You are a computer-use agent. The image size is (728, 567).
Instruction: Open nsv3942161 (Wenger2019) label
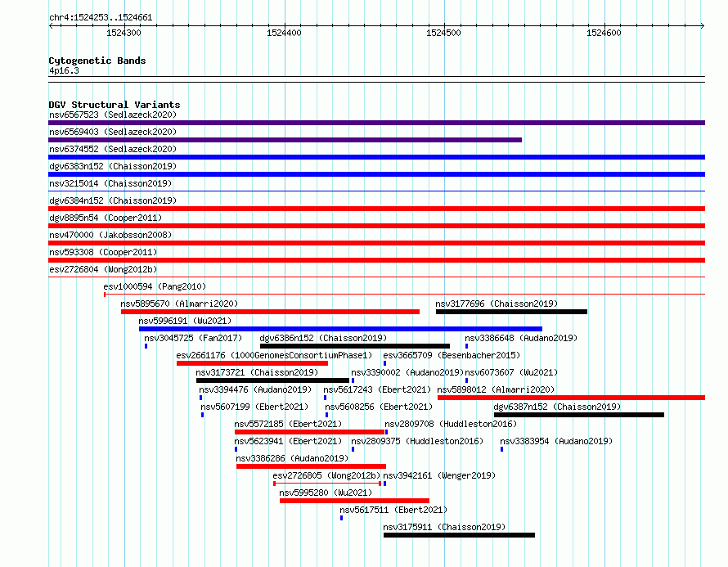coord(439,475)
